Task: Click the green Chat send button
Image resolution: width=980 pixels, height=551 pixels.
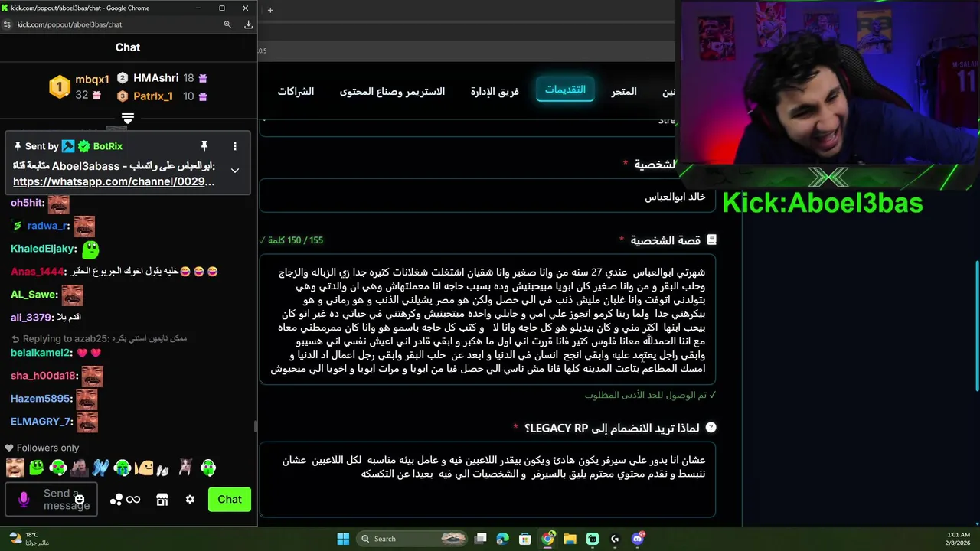Action: pyautogui.click(x=230, y=499)
